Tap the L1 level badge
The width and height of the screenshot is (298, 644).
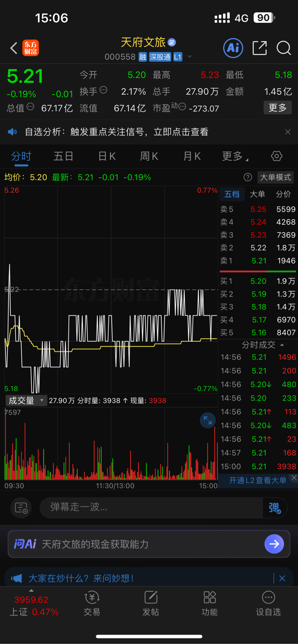tap(178, 57)
